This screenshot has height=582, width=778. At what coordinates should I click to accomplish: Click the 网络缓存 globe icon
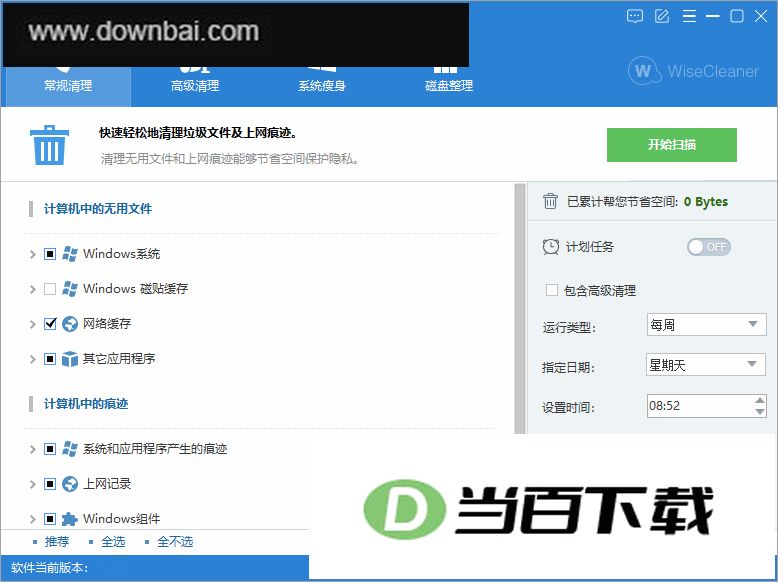pyautogui.click(x=70, y=324)
